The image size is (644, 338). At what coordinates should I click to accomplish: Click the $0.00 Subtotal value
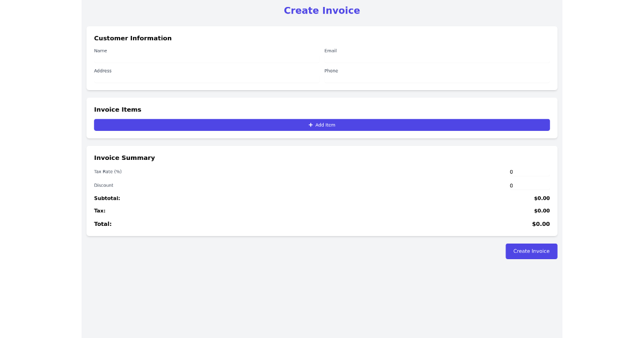[541, 198]
